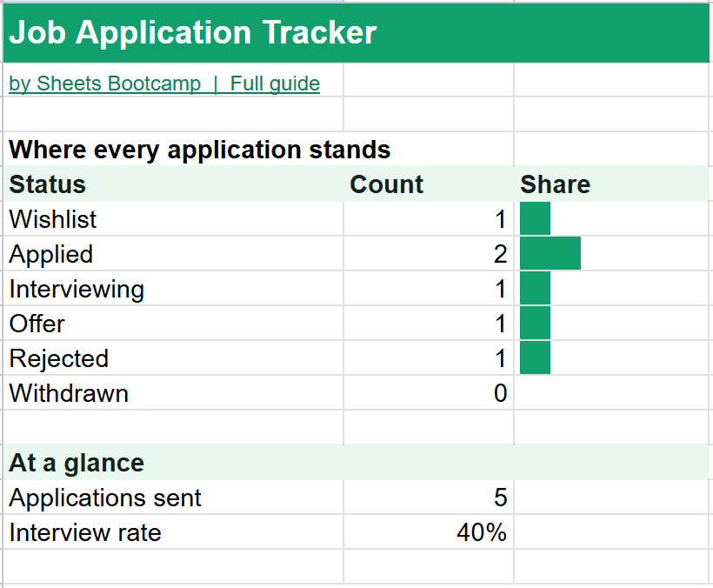Click the green share bar for Wishlist

(x=536, y=218)
